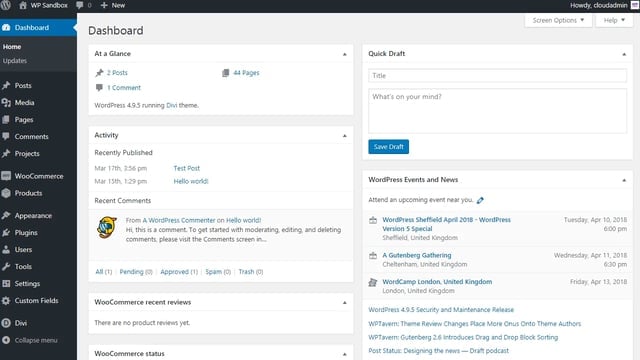Click the Pages icon in sidebar

click(x=6, y=120)
